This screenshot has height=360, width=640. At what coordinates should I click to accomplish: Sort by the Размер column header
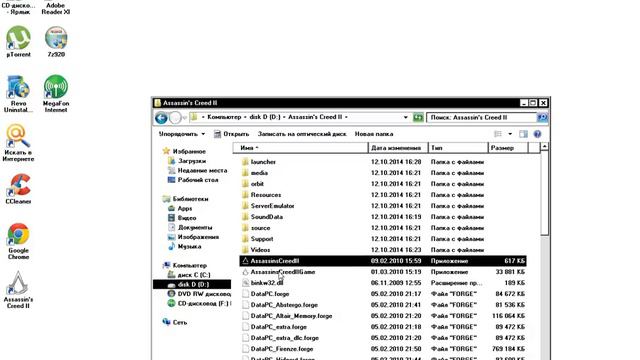(x=508, y=148)
